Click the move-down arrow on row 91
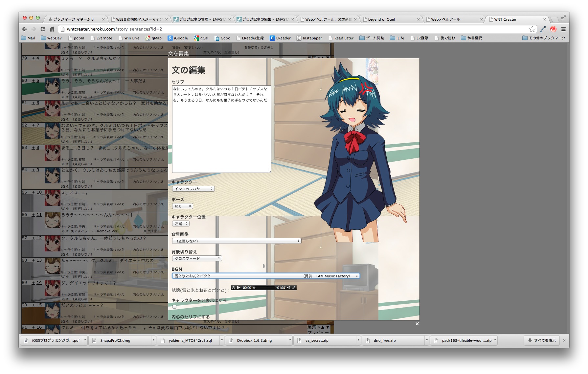 click(327, 327)
